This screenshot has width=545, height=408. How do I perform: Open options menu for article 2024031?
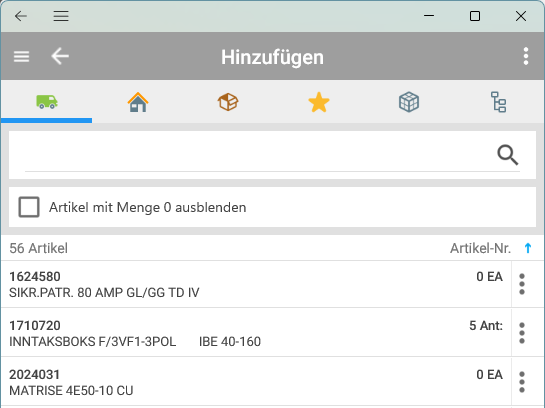pos(522,382)
